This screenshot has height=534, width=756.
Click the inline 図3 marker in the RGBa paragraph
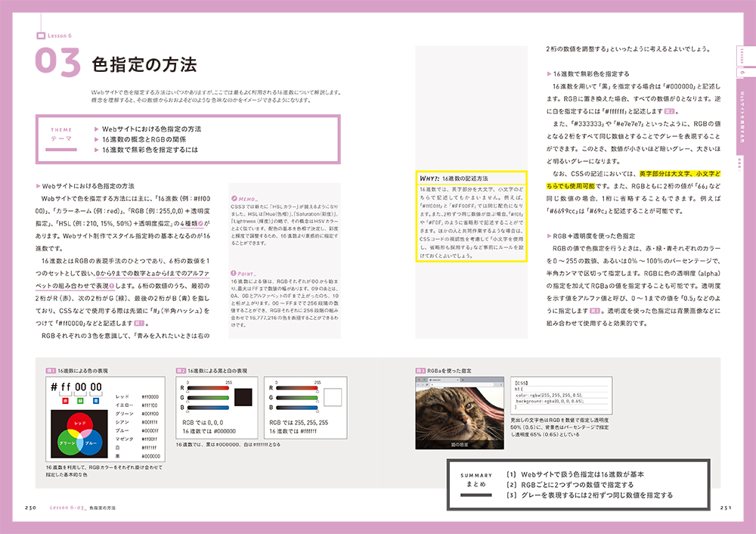tap(596, 311)
